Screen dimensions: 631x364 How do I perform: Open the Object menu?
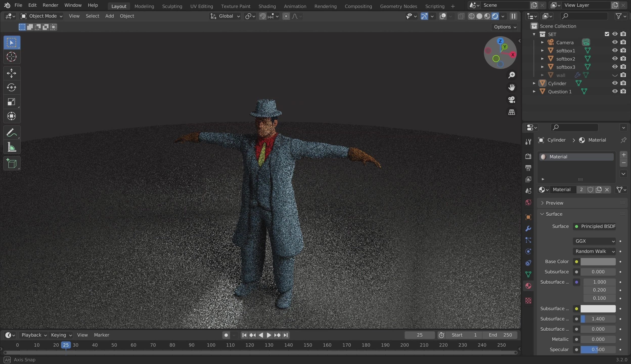127,16
